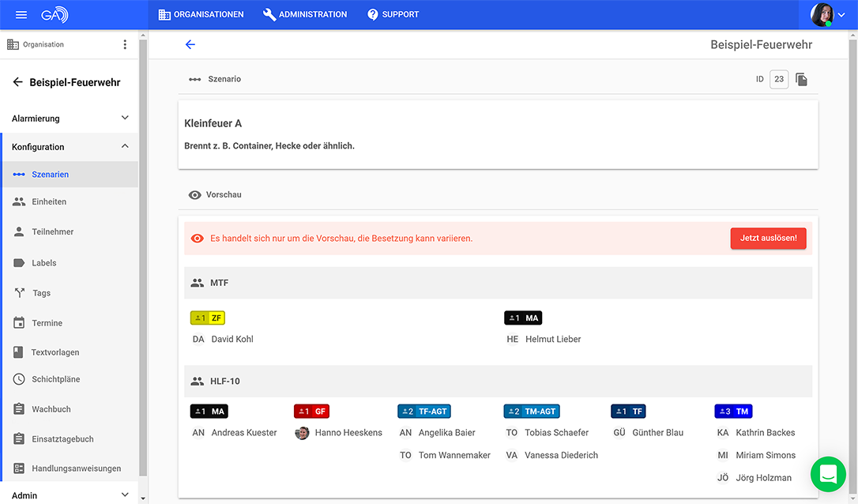Click the blue back arrow above Szenario
Screen dimensions: 858x504
pos(190,44)
